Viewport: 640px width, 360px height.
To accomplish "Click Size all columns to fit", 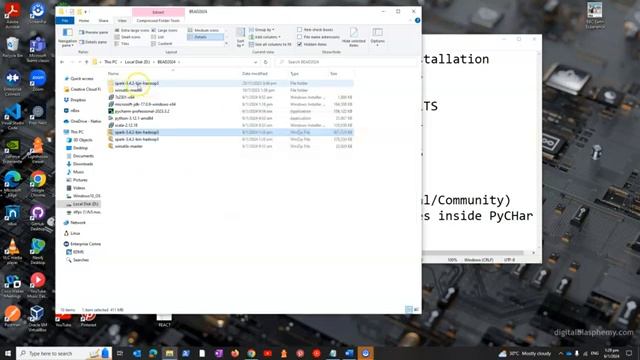I will click(270, 44).
